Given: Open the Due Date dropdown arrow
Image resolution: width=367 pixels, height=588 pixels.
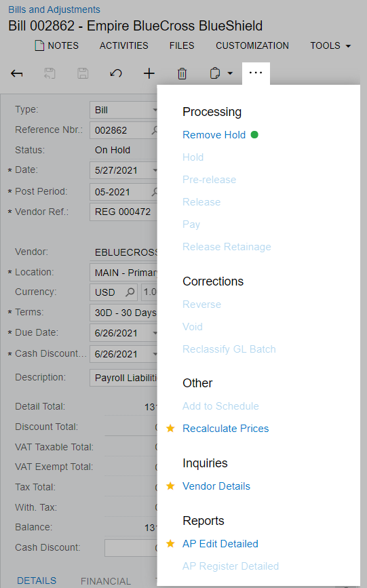Looking at the screenshot, I should (155, 333).
